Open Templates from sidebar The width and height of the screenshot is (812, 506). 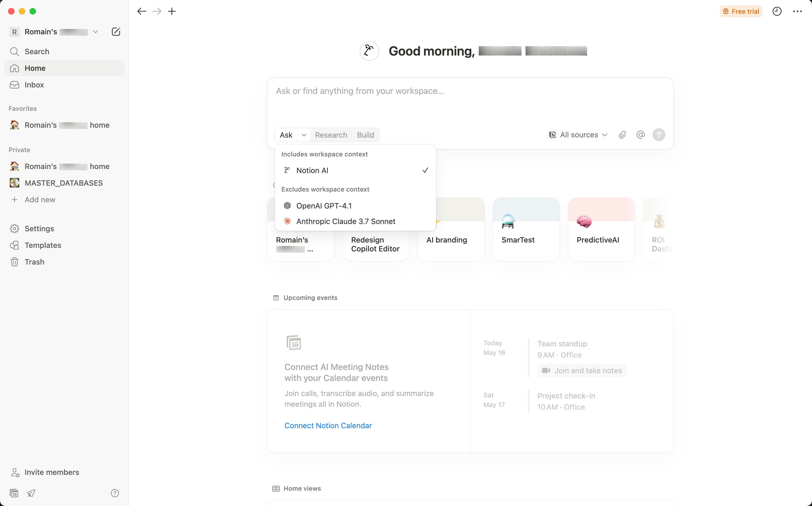64,245
